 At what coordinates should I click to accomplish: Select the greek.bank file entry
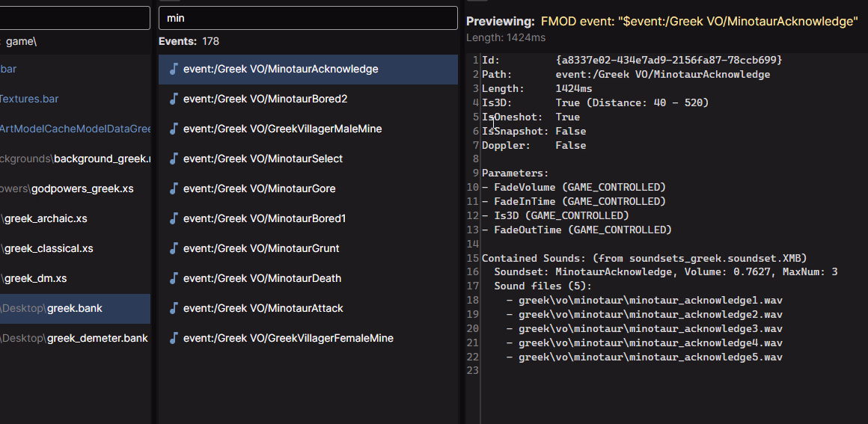(74, 308)
